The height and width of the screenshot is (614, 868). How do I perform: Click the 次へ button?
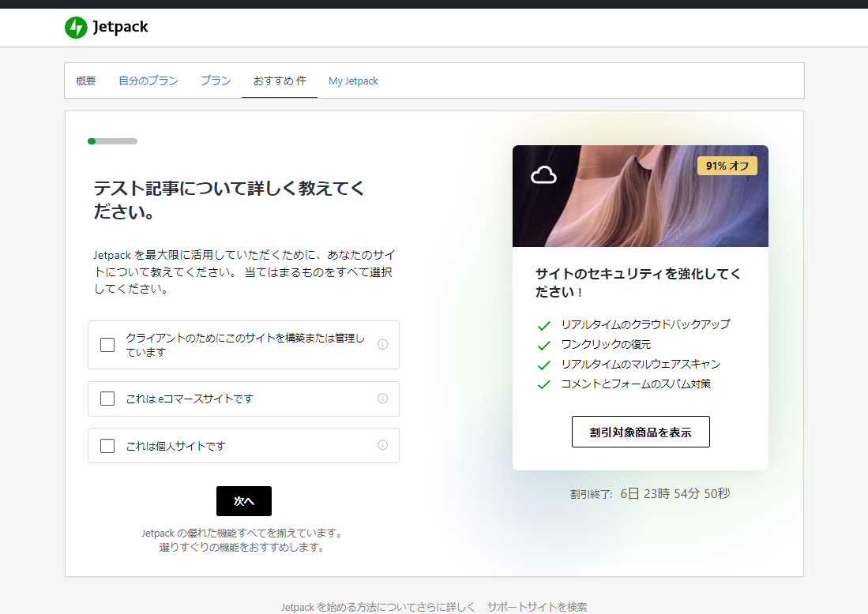[x=244, y=501]
